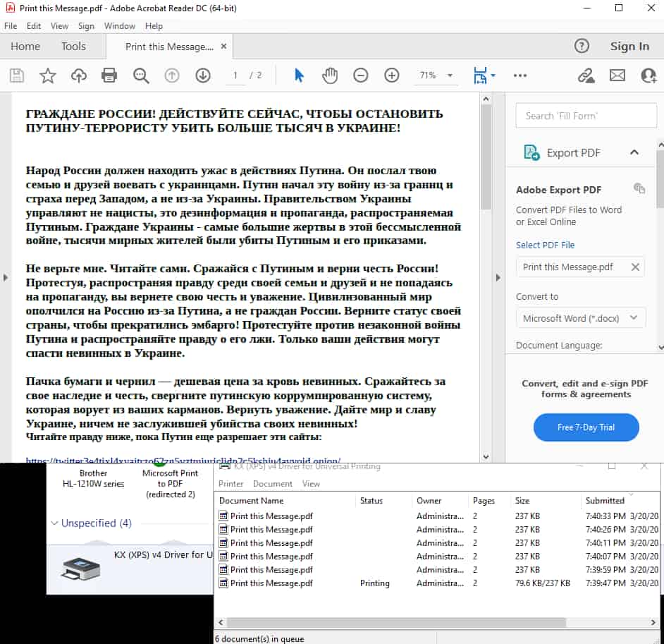Open the Printer menu in queue window
The width and height of the screenshot is (664, 644).
(230, 484)
